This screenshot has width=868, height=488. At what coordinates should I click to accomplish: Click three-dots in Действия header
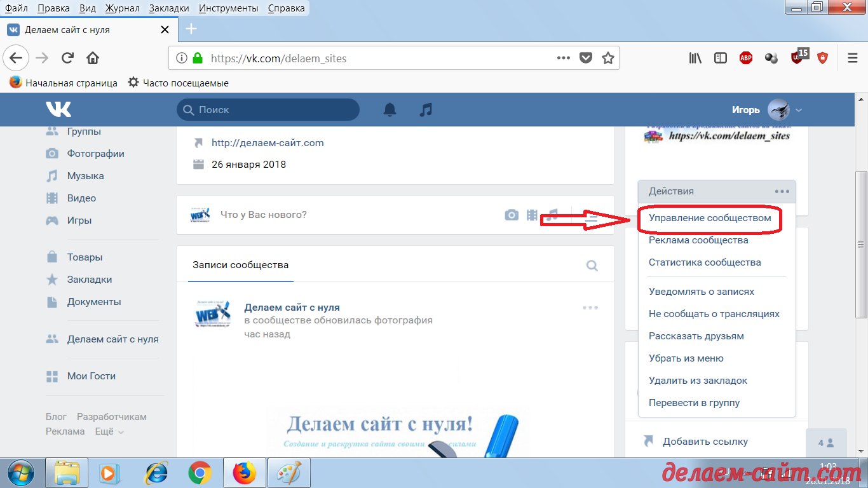point(782,191)
